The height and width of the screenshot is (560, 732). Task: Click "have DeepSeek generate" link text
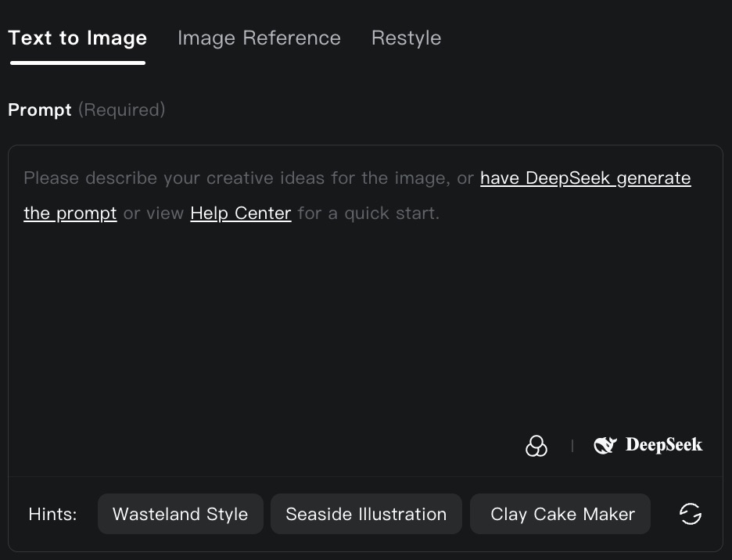[585, 178]
